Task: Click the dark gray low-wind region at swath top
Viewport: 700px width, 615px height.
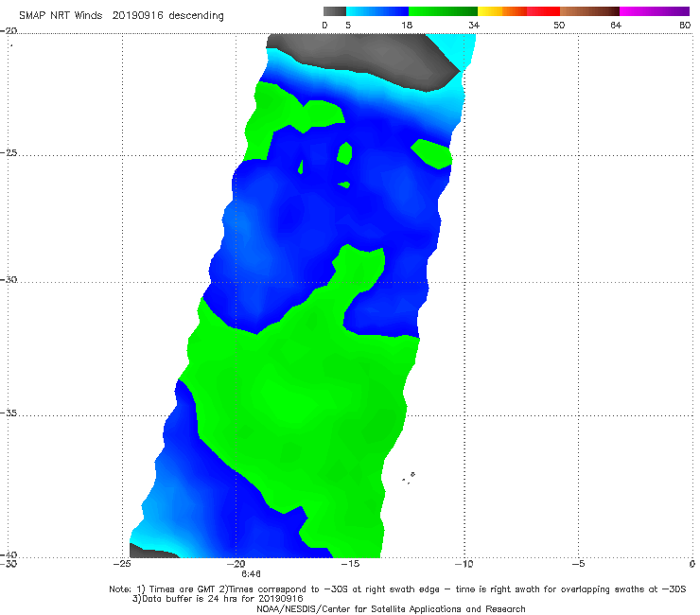Action: pyautogui.click(x=364, y=62)
